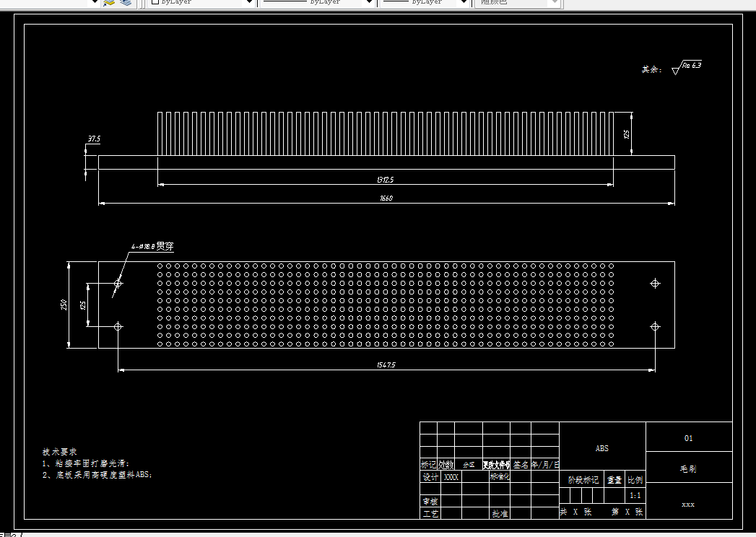Select the 4-ø18.8 贯穿 leader note
Viewport: 756px width, 537px height.
click(152, 246)
